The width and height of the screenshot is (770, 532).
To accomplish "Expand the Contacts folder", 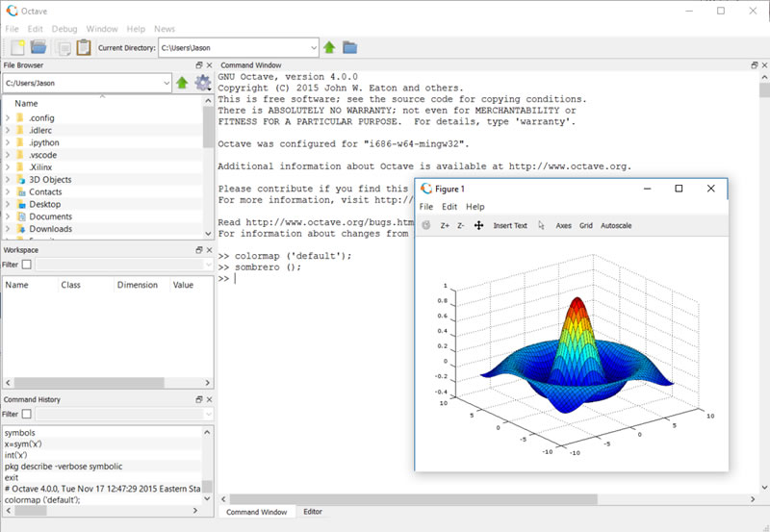I will coord(8,191).
